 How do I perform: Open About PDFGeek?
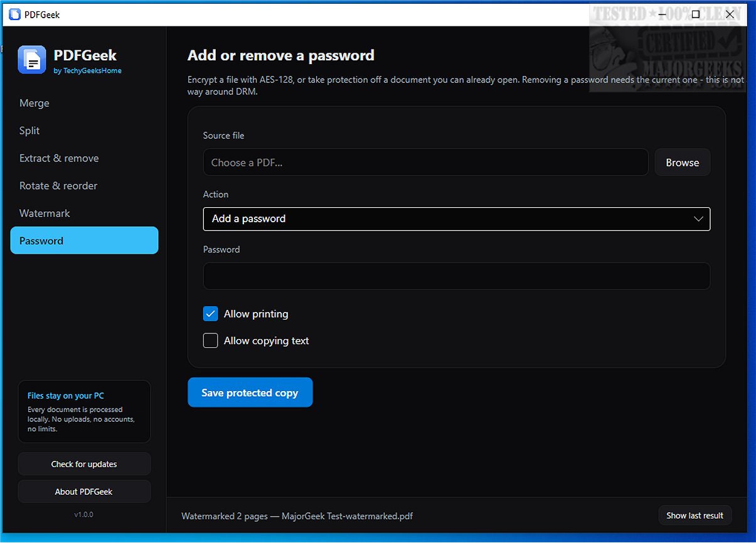[84, 492]
